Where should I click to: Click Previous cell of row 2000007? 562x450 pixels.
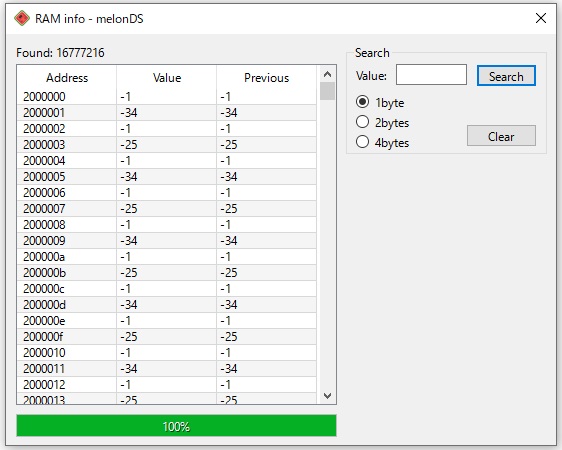[266, 209]
